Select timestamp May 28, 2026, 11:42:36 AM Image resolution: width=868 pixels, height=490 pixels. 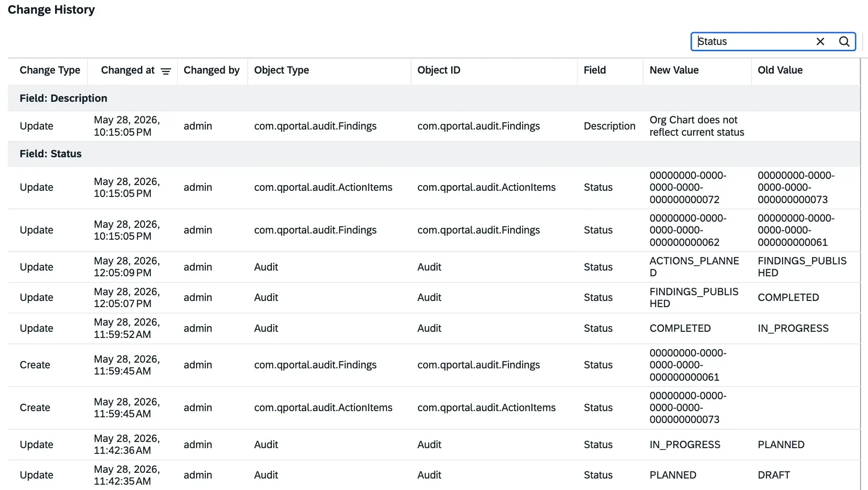pyautogui.click(x=127, y=445)
